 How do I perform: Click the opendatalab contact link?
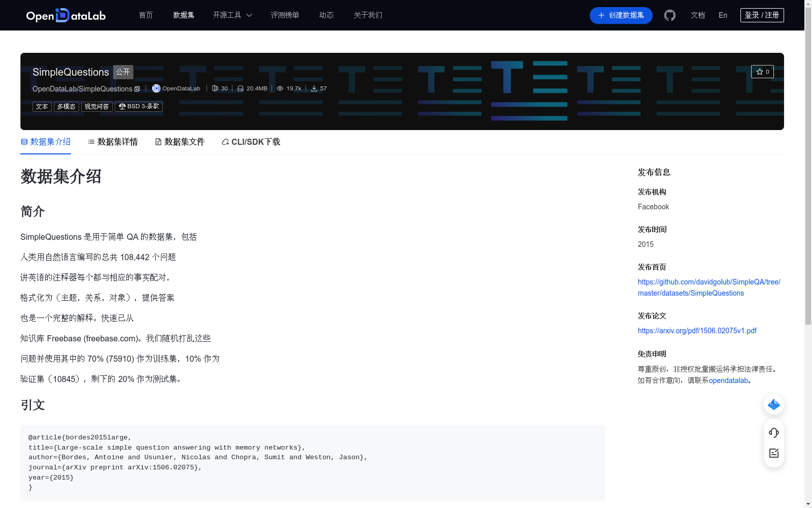tap(728, 380)
